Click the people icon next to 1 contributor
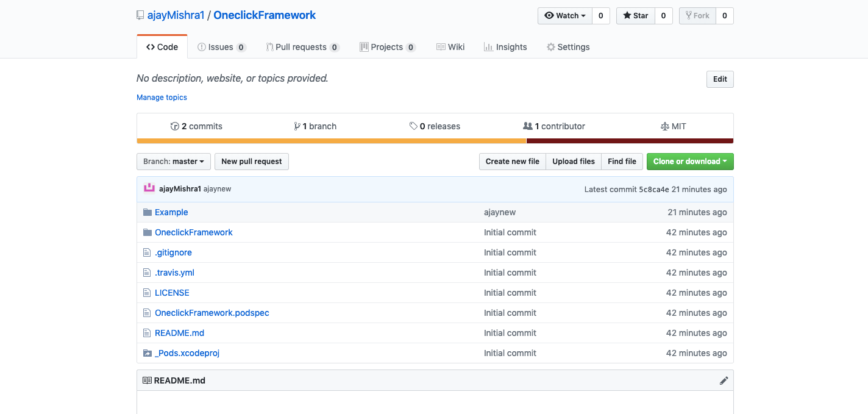 528,126
